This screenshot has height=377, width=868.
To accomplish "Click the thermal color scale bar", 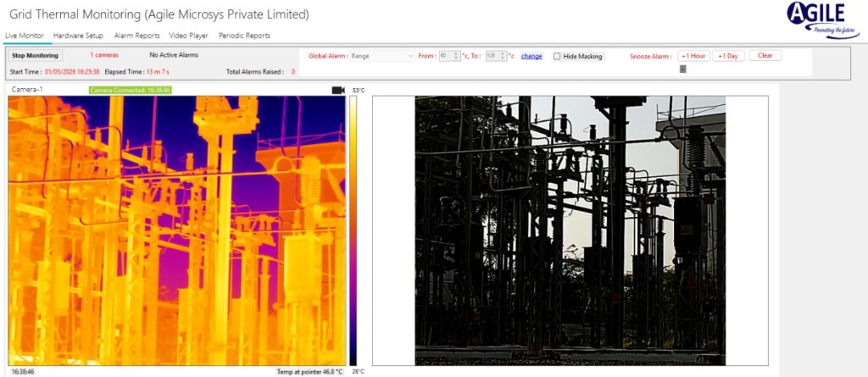I will (353, 230).
